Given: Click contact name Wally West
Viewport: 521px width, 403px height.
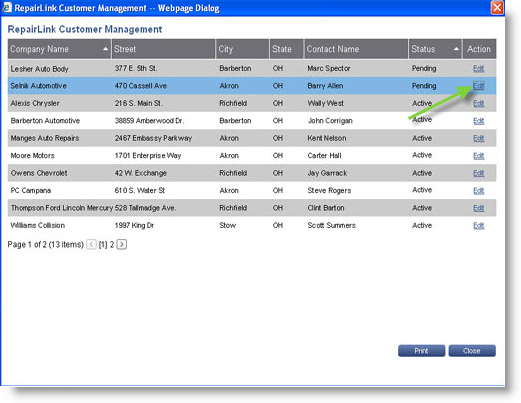Looking at the screenshot, I should click(x=325, y=103).
